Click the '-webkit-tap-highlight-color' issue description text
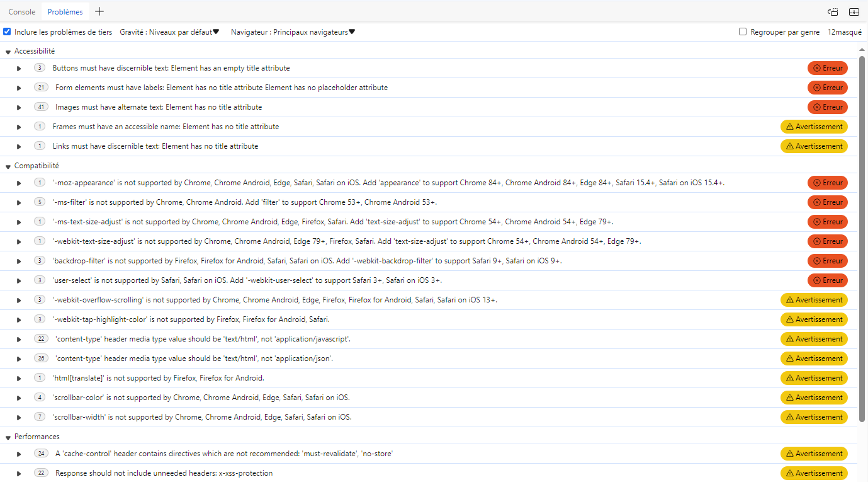The height and width of the screenshot is (482, 868). pyautogui.click(x=191, y=319)
